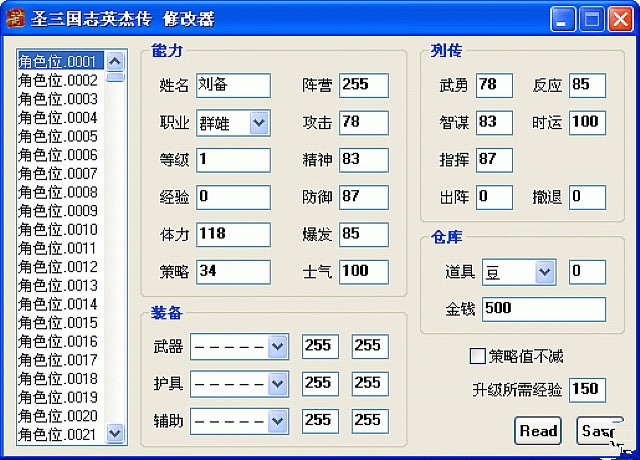Click the 士气 field showing 100
This screenshot has height=460, width=640.
coord(364,272)
